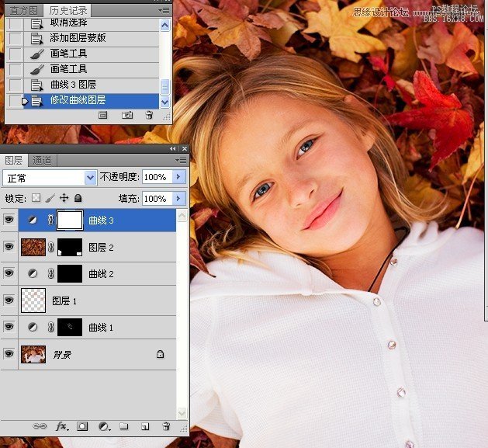The image size is (488, 448).
Task: Set history brush source at 曲线 3 图层
Action: 15,85
